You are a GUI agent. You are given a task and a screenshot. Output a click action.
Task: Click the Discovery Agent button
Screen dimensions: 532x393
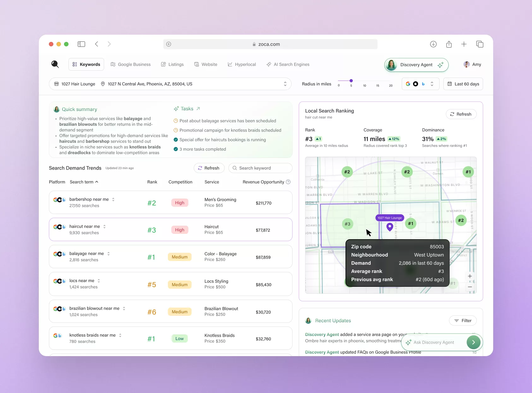(416, 65)
